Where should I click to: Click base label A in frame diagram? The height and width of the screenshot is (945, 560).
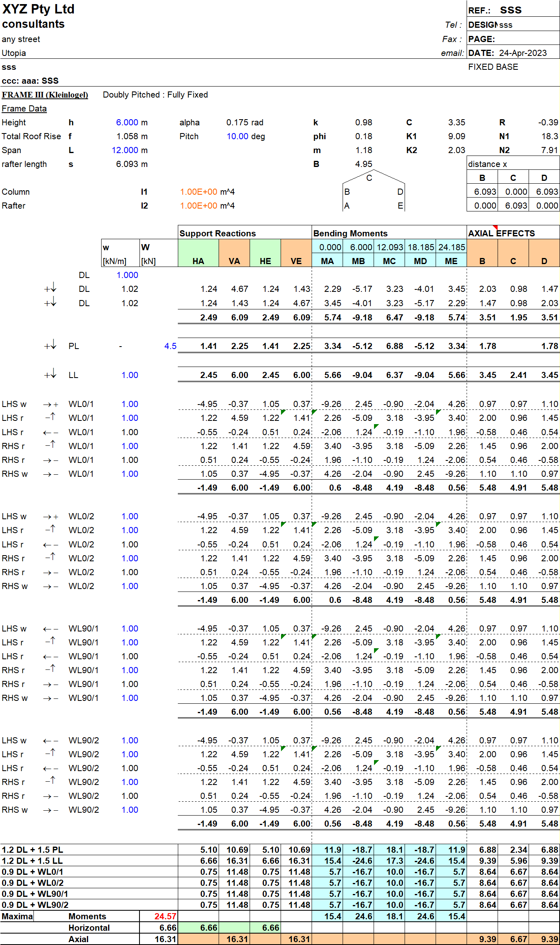(x=347, y=206)
